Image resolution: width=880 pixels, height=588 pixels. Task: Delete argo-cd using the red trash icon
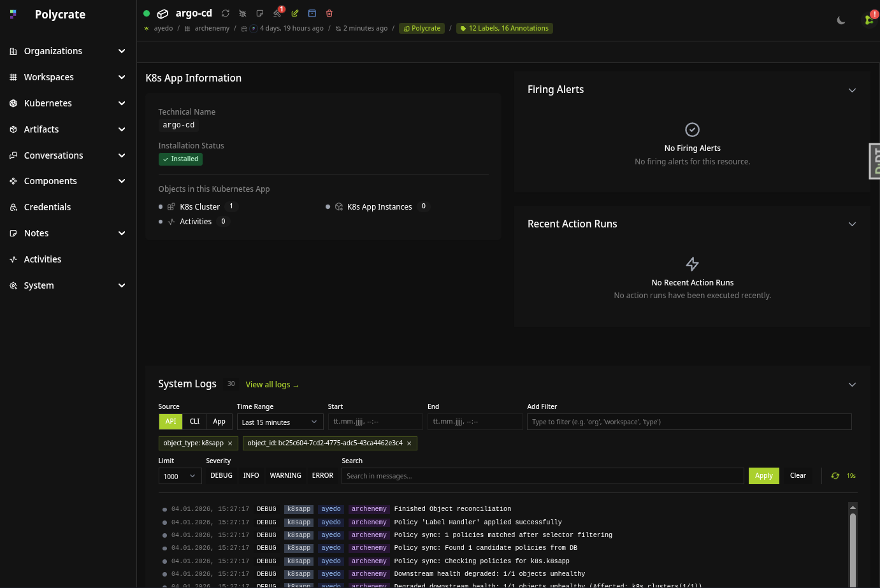[x=329, y=13]
